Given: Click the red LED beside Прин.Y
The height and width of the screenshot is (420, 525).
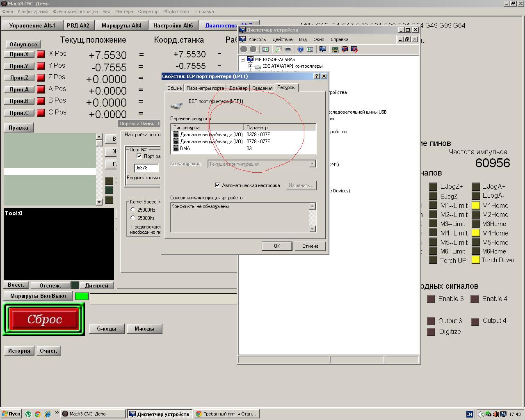Looking at the screenshot, I should coord(41,66).
